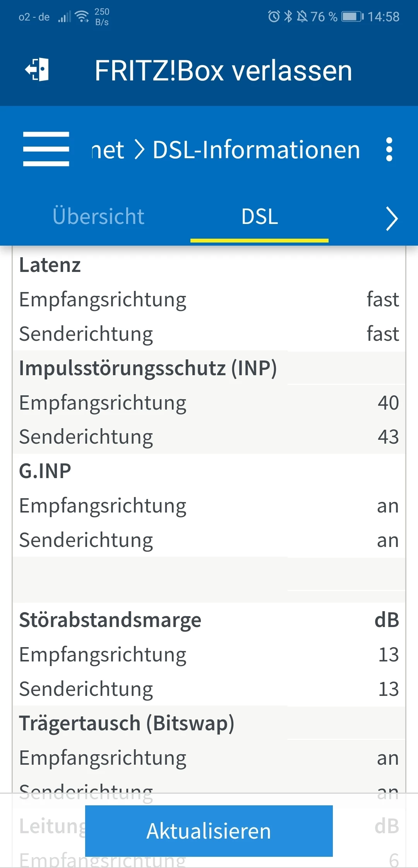
Task: Tap the FRITZ!Box exit door icon
Action: point(37,70)
